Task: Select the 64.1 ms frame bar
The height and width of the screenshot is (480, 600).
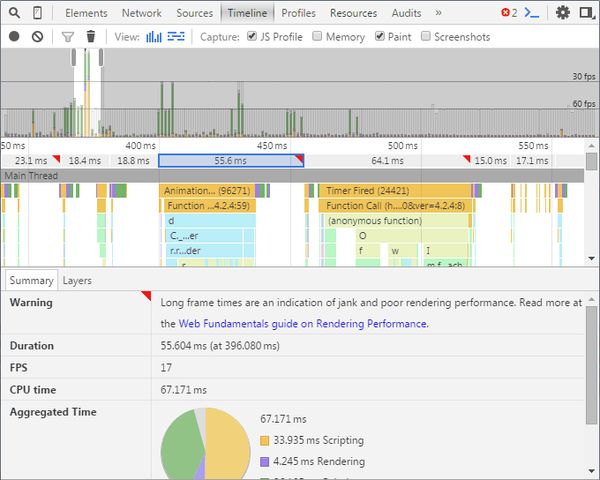Action: [387, 161]
